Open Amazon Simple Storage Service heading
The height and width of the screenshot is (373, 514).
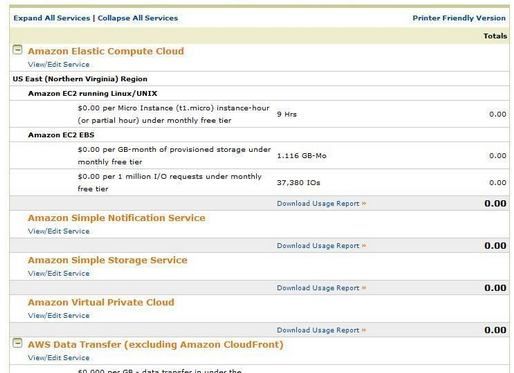coord(107,260)
